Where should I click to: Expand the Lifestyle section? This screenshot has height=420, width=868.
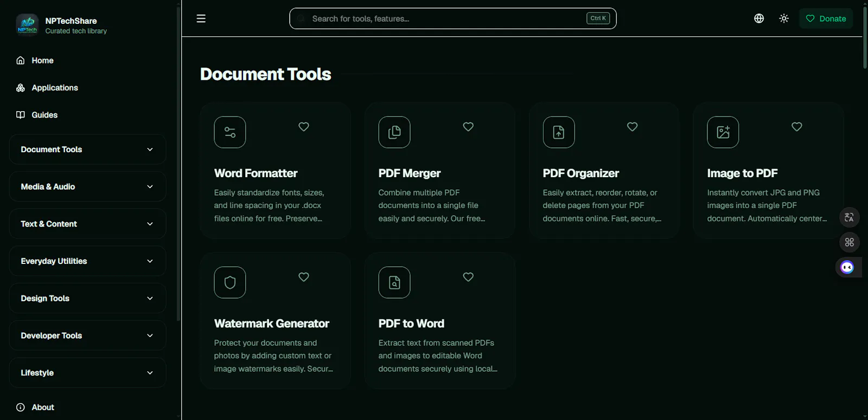coord(87,372)
